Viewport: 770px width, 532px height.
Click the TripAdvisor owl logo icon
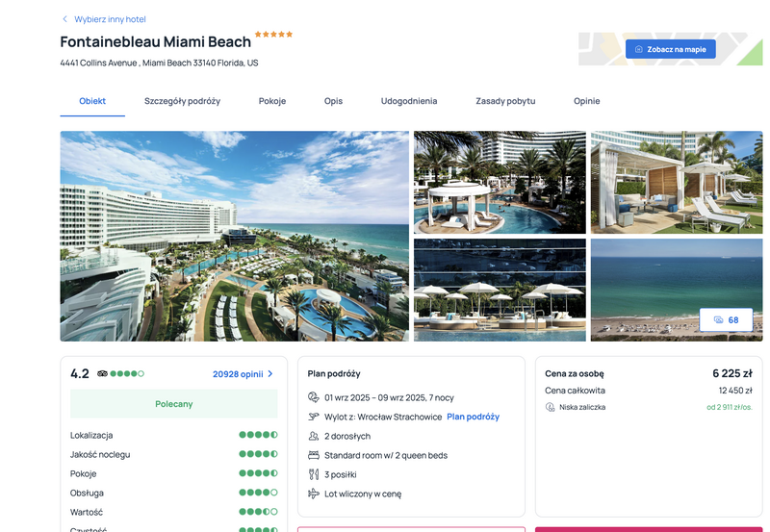click(x=102, y=374)
